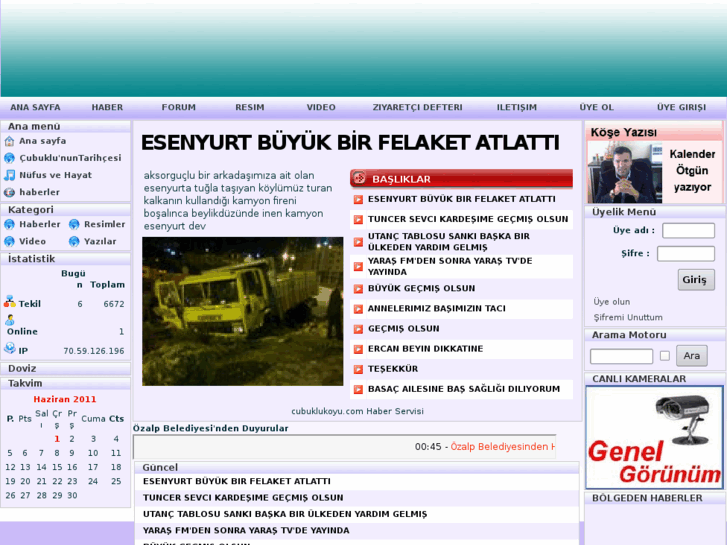Viewport: 727px width, 545px height.
Task: Open the Nüfus ve Hayat sidebar link
Action: click(x=55, y=175)
